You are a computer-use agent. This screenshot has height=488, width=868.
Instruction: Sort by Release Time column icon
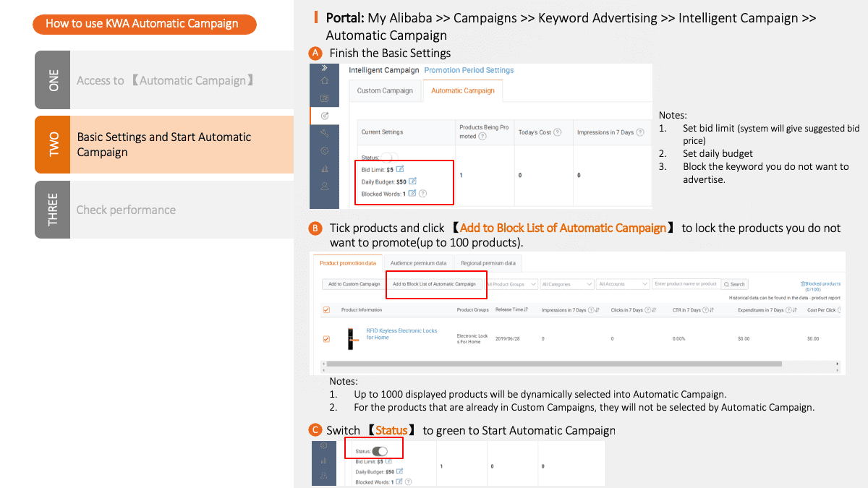click(x=526, y=310)
